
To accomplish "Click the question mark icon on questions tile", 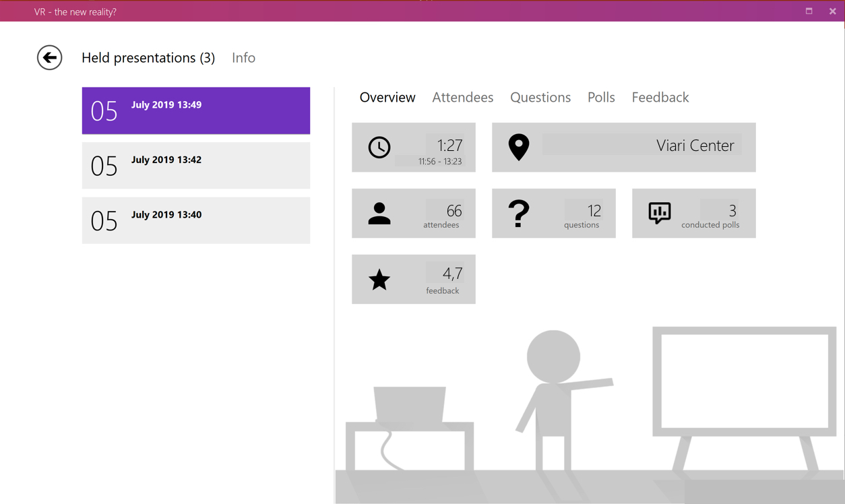I will click(519, 212).
